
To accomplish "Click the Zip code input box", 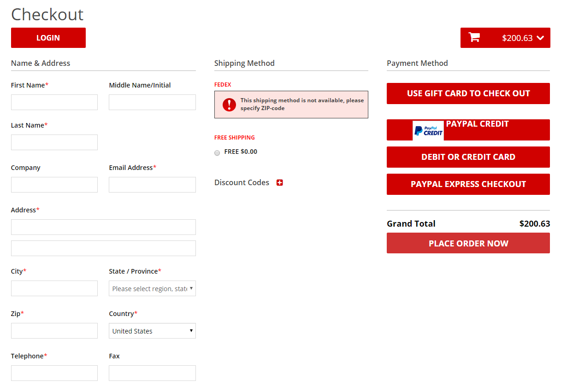I will [54, 331].
